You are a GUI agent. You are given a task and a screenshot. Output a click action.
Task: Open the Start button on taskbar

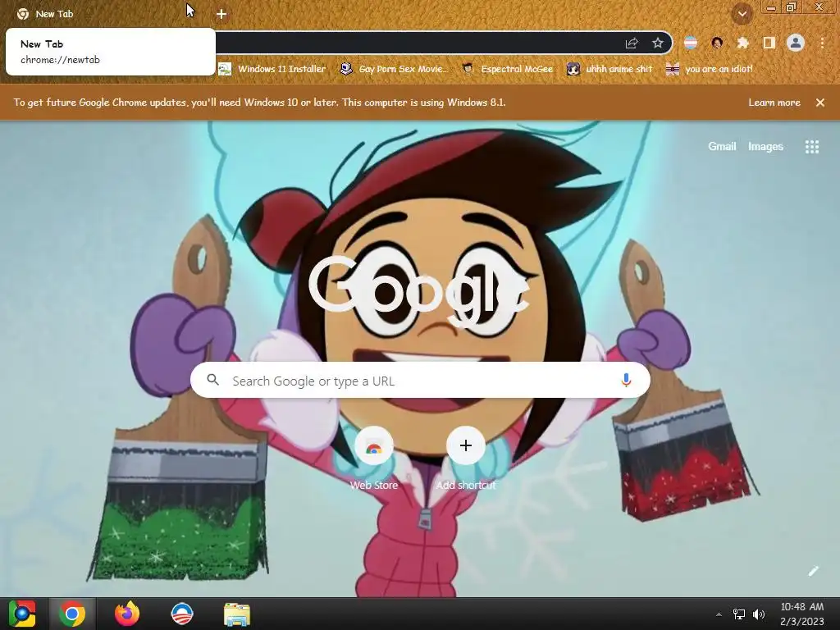22,614
